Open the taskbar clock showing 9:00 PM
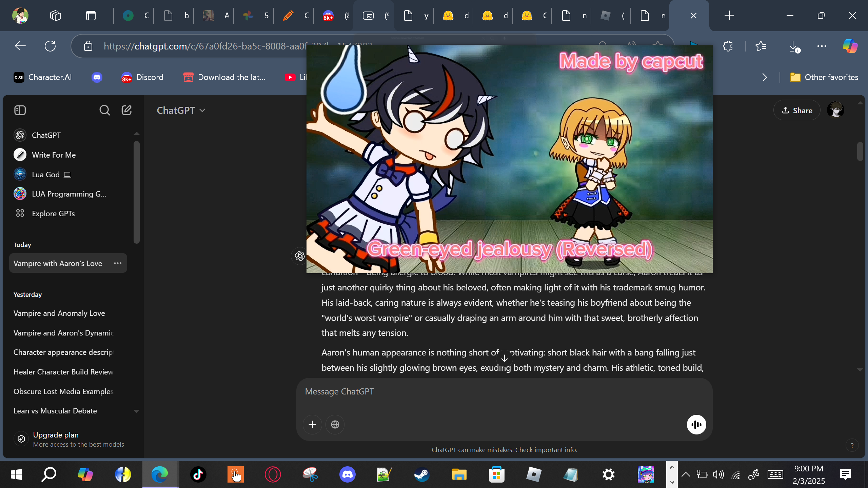 [809, 474]
